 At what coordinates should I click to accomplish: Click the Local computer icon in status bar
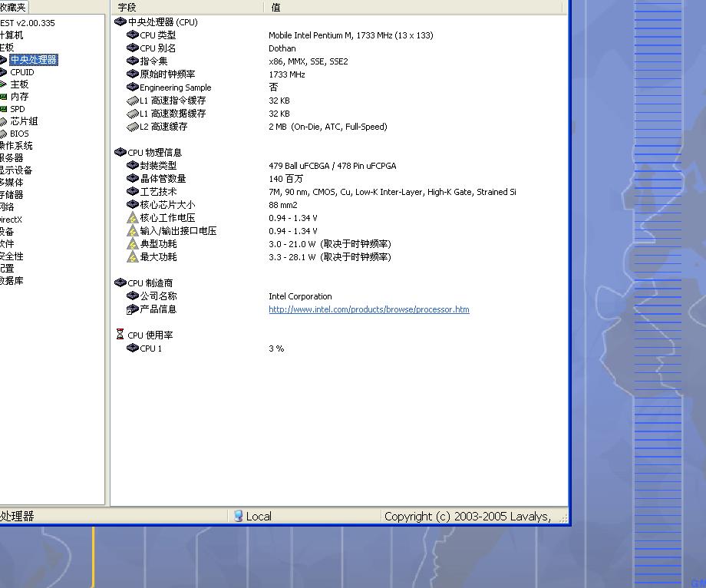(x=238, y=516)
